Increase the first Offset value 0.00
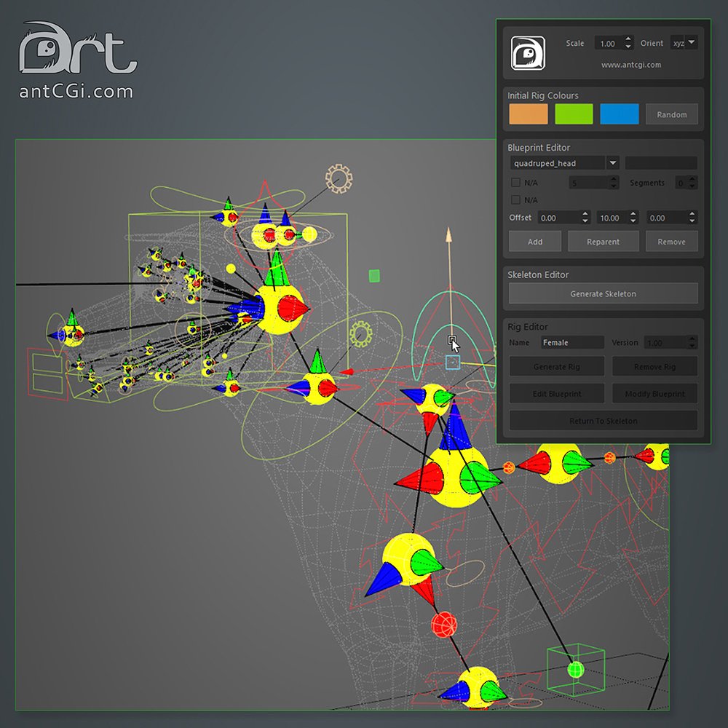The height and width of the screenshot is (728, 728). click(585, 214)
